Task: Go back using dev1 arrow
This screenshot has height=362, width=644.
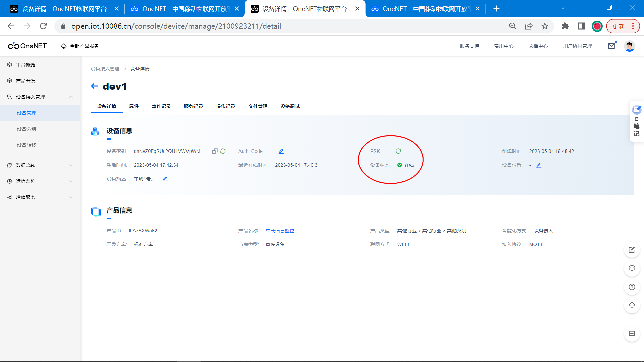Action: [x=95, y=86]
